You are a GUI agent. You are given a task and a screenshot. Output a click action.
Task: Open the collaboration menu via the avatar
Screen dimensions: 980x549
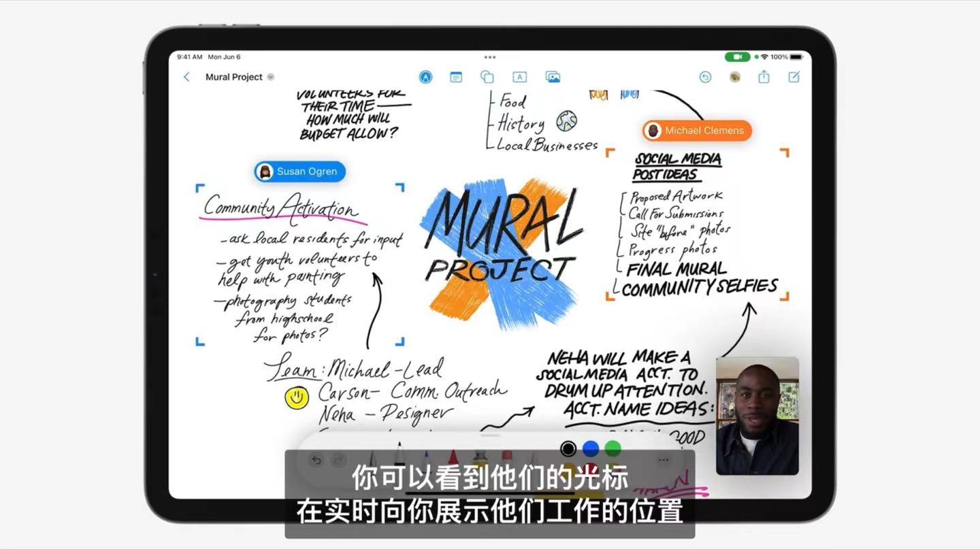(734, 77)
